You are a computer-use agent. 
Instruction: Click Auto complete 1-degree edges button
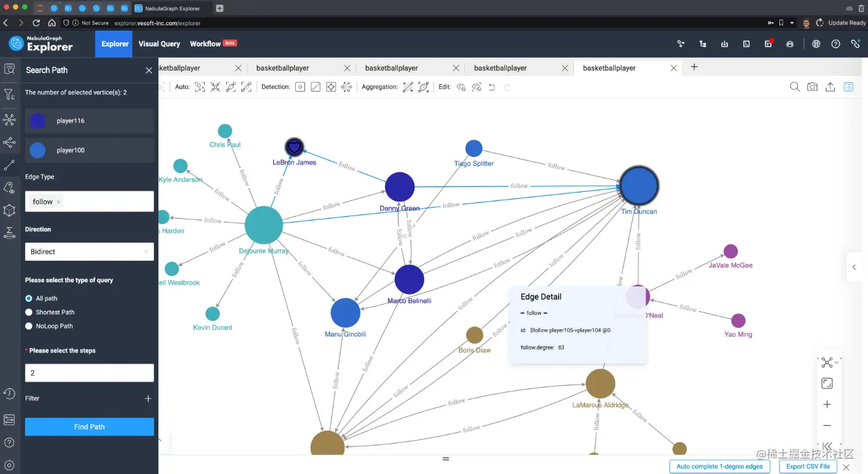click(719, 467)
